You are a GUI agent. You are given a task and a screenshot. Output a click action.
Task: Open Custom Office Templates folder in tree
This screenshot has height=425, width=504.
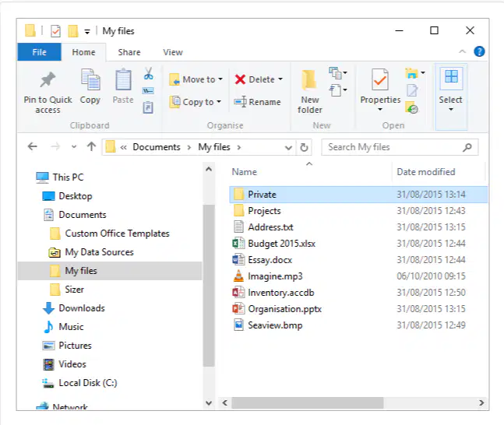click(109, 234)
